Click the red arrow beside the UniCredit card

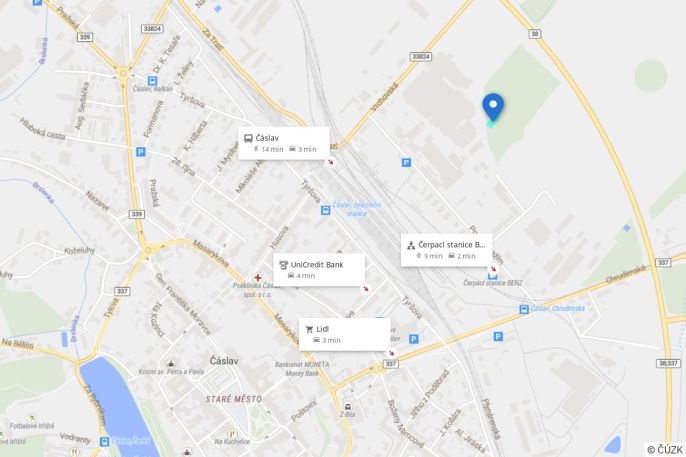point(365,289)
